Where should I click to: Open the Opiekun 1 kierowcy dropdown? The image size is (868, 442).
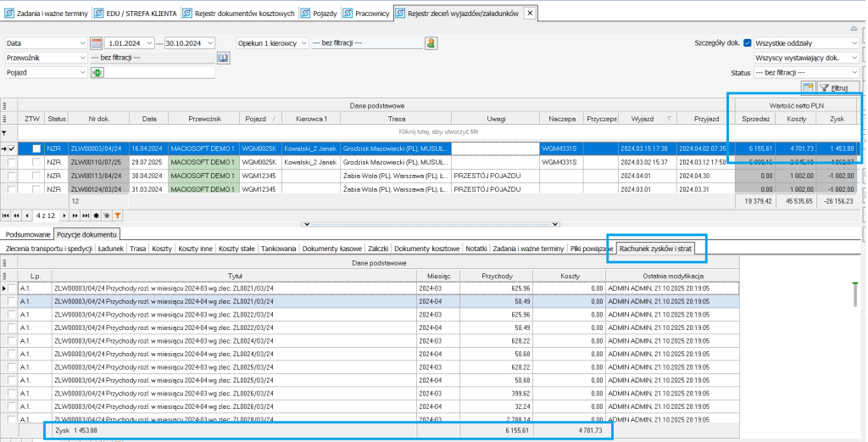click(x=304, y=43)
